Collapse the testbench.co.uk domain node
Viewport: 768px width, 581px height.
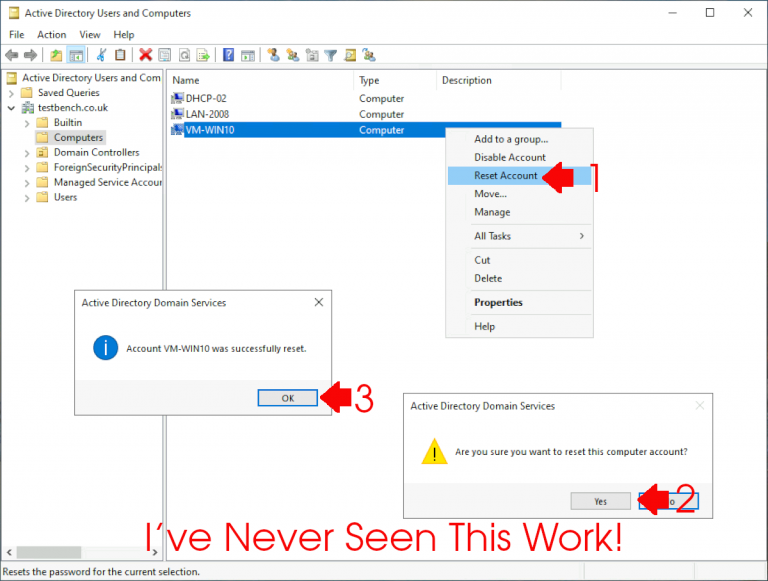coord(12,108)
